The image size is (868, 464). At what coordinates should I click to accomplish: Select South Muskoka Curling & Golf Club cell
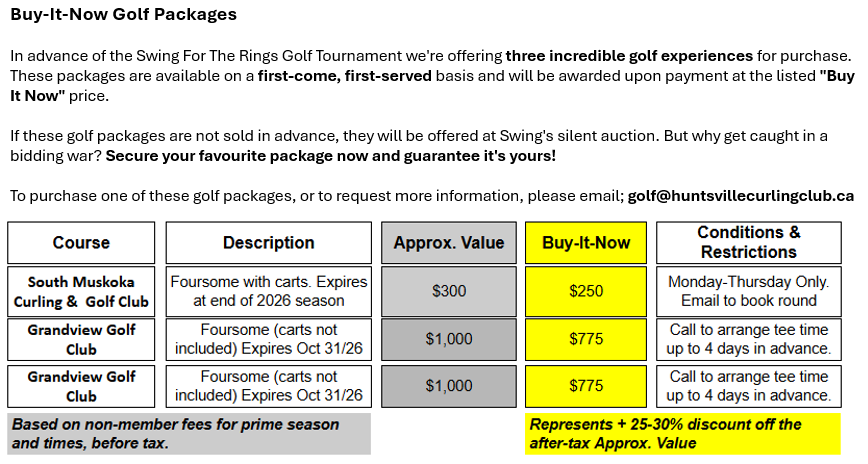point(81,292)
